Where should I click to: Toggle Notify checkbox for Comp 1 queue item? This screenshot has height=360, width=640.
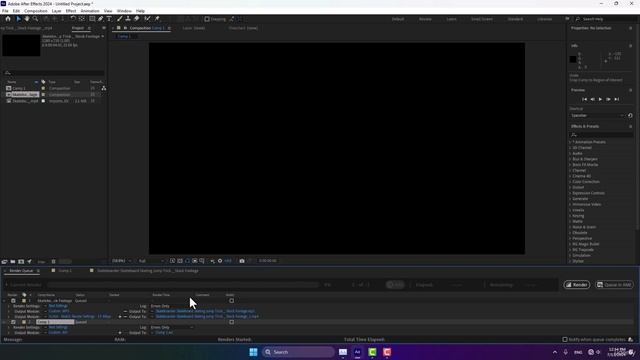click(231, 322)
